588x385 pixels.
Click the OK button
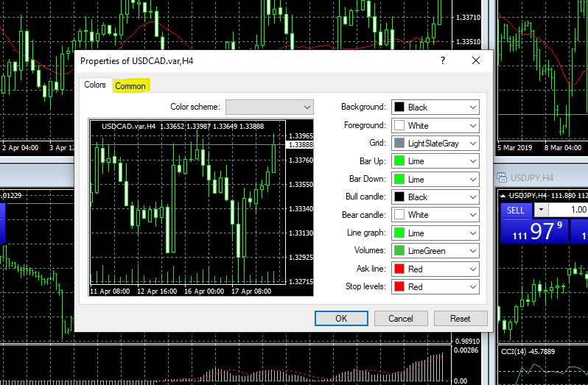click(341, 318)
